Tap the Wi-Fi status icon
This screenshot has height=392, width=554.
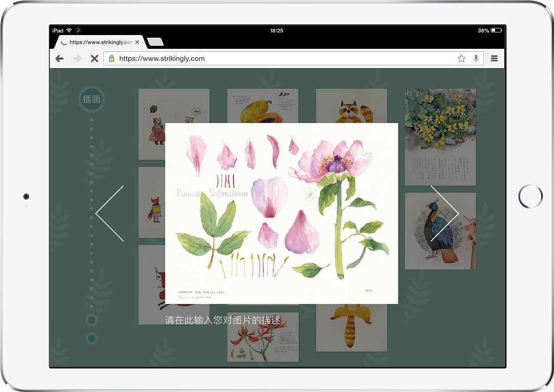click(x=69, y=31)
